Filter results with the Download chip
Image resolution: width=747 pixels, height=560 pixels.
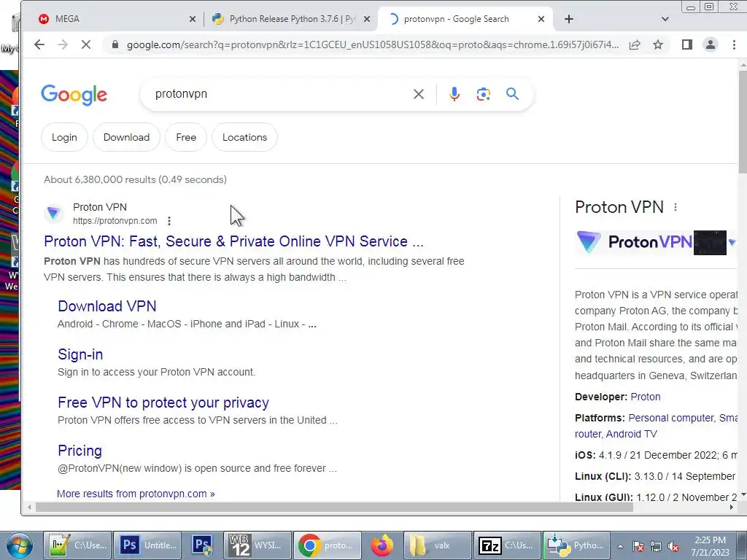coord(126,137)
